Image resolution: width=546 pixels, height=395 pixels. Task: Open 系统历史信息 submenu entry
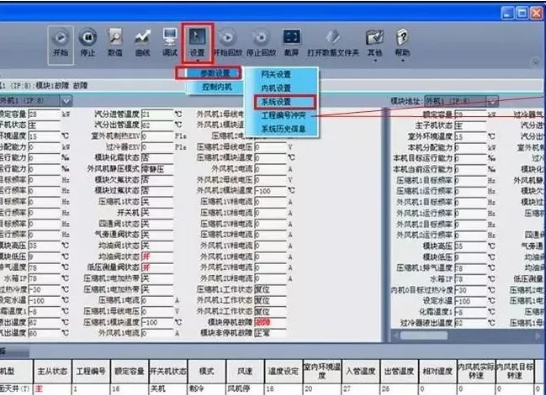click(x=283, y=129)
